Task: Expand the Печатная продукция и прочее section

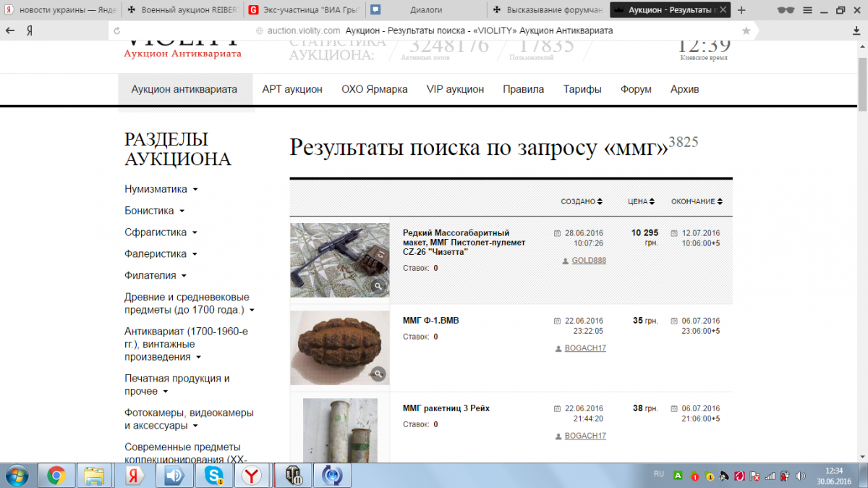Action: click(177, 384)
